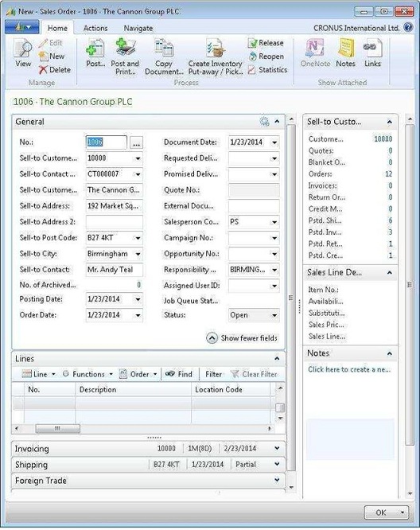Click the OK button
Image resolution: width=420 pixels, height=530 pixels.
click(x=381, y=512)
